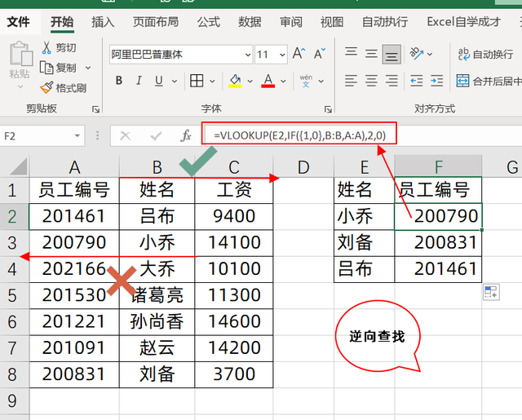Toggle bold formatting
The width and height of the screenshot is (522, 420).
click(x=119, y=81)
